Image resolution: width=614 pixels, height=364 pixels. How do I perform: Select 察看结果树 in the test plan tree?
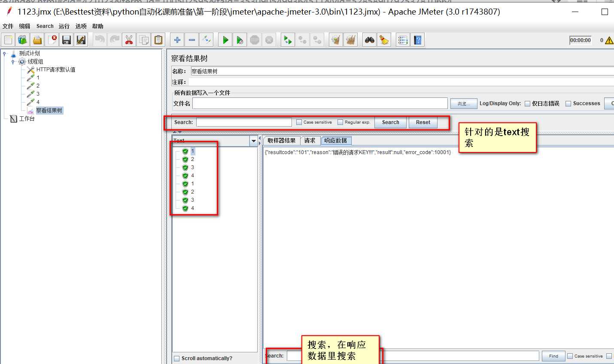tap(49, 110)
